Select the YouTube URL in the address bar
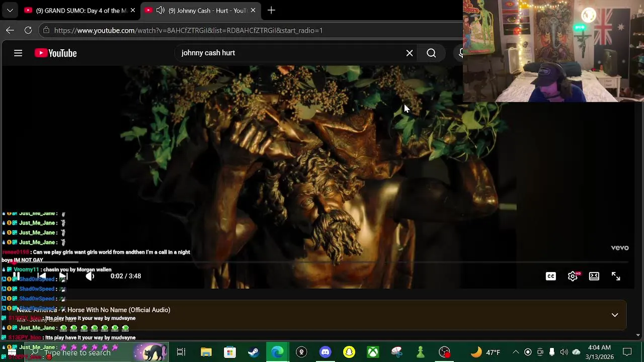This screenshot has height=362, width=644. (188, 30)
